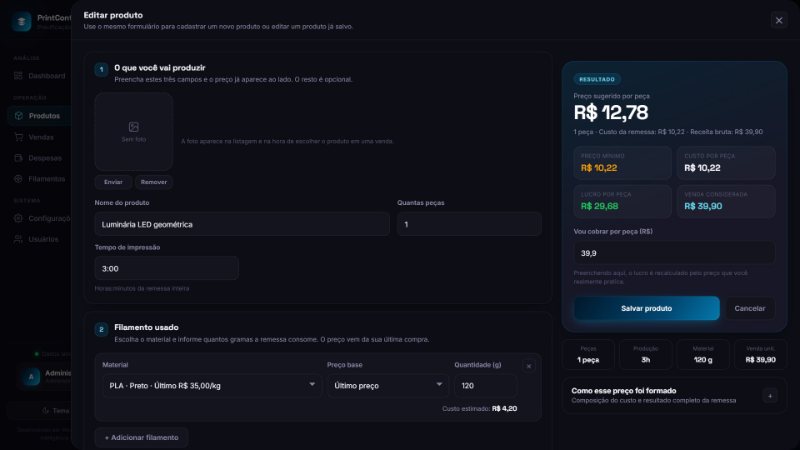Click the Vendas cart icon

(x=18, y=137)
